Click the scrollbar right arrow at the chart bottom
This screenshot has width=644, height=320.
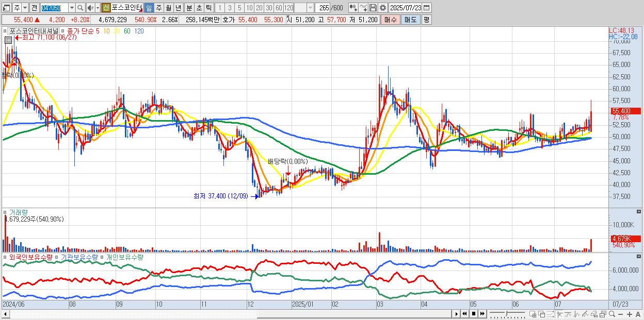pyautogui.click(x=457, y=313)
